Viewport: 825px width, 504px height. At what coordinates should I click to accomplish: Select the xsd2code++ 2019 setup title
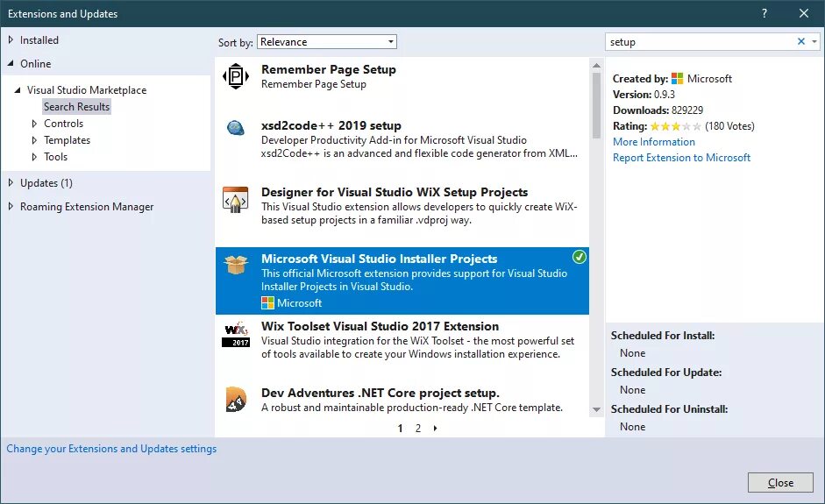point(331,125)
